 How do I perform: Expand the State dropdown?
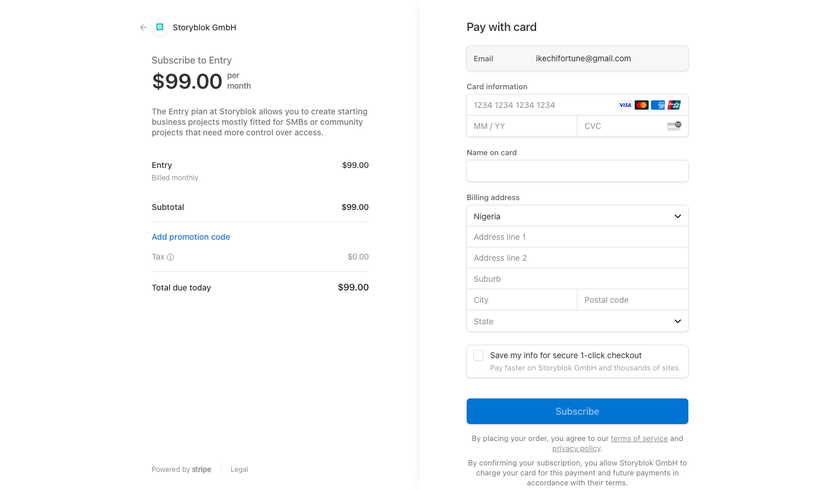point(577,321)
